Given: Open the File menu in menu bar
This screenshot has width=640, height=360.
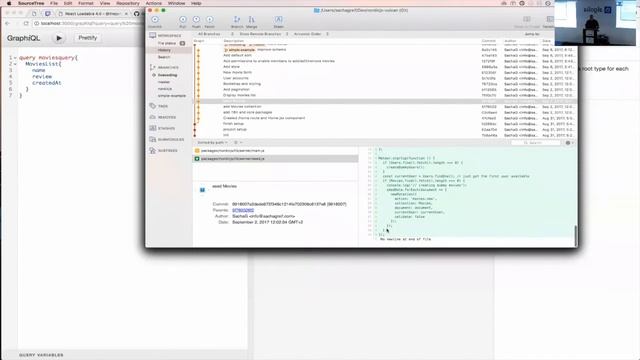Looking at the screenshot, I should tap(54, 3).
